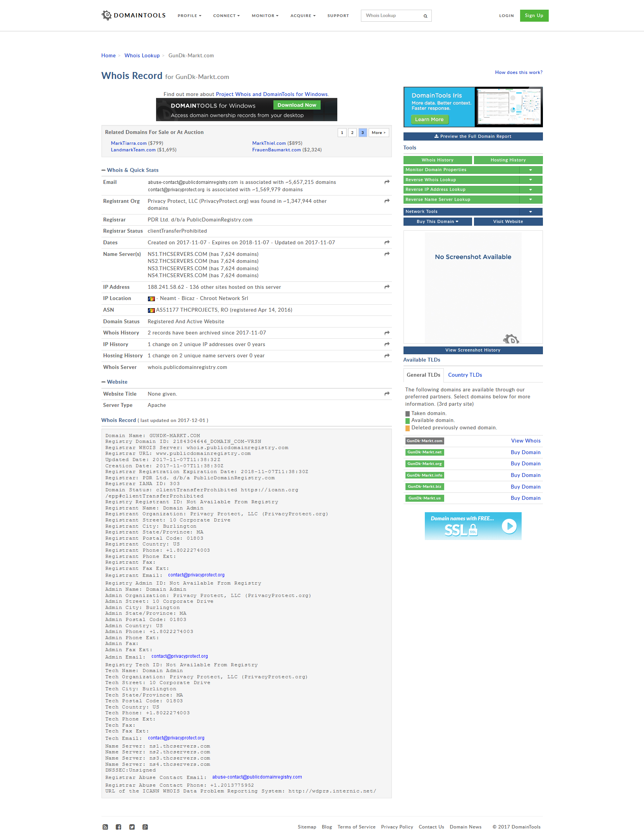The image size is (644, 837).
Task: Select related domains page 3
Action: point(362,132)
